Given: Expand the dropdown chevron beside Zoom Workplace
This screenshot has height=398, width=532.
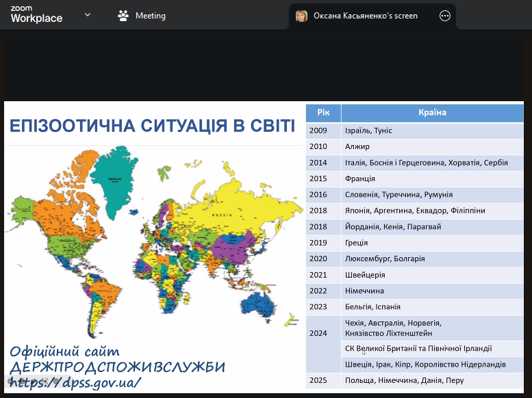Looking at the screenshot, I should (x=87, y=14).
